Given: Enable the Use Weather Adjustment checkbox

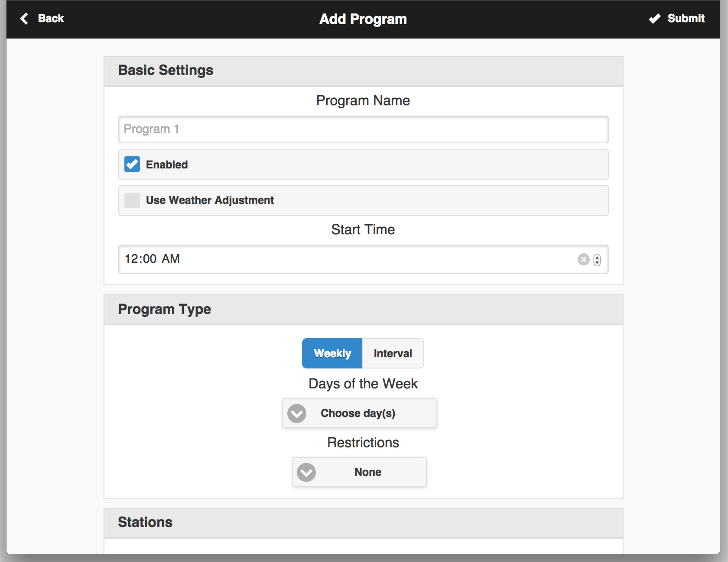Looking at the screenshot, I should pyautogui.click(x=132, y=200).
